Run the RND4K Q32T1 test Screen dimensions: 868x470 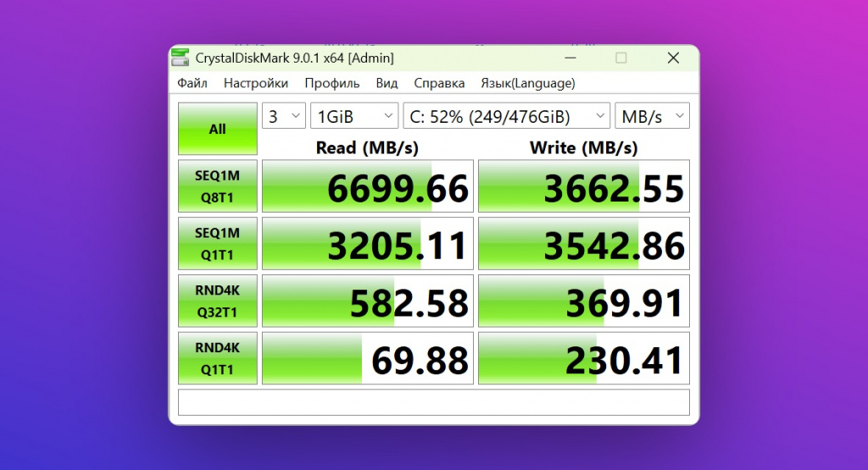click(x=218, y=301)
